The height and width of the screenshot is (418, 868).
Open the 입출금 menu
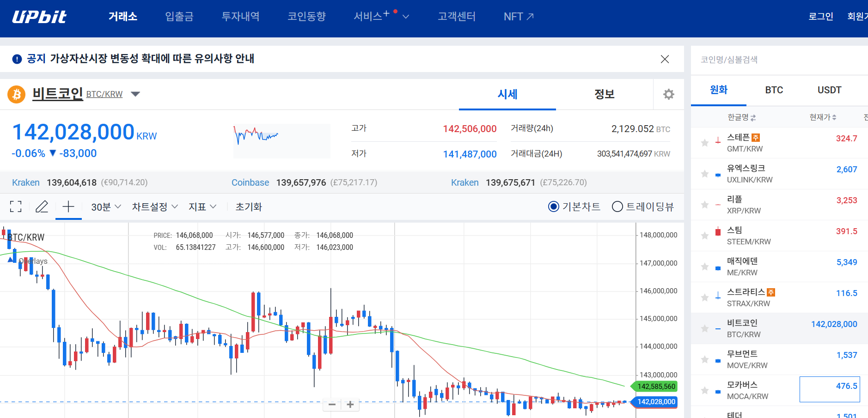179,17
